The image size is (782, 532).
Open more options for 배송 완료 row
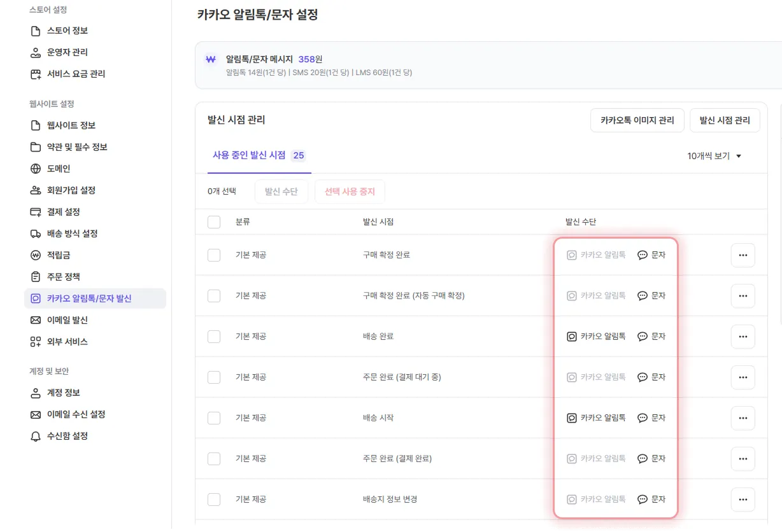743,337
